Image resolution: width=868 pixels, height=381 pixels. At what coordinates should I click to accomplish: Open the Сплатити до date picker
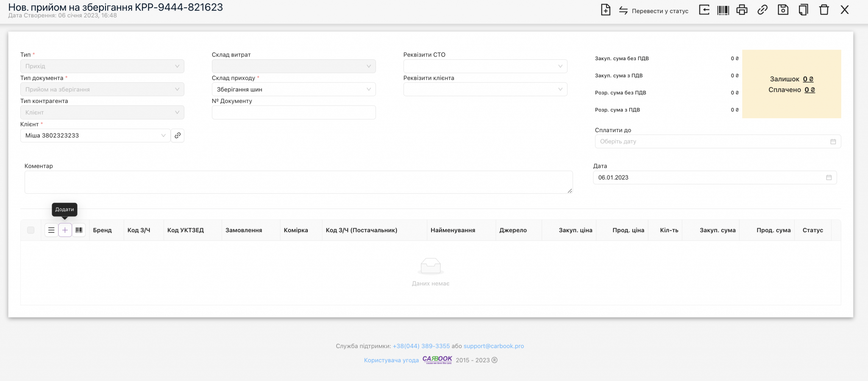(x=718, y=142)
